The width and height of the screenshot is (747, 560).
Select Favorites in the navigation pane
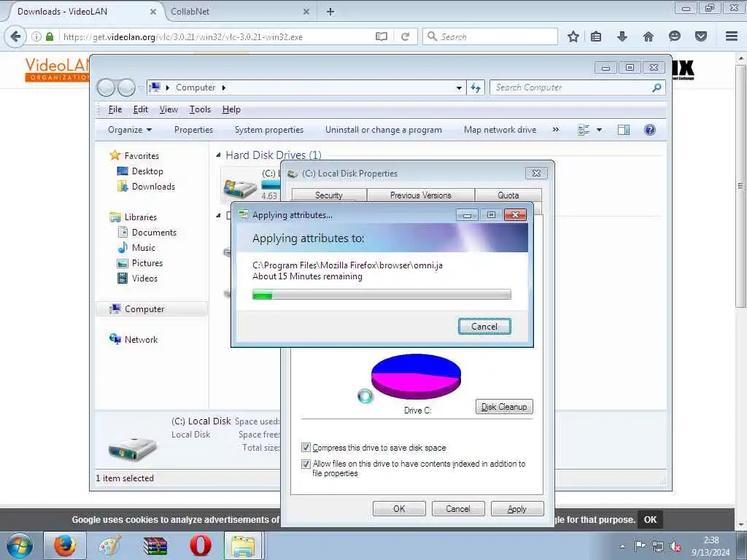click(142, 156)
